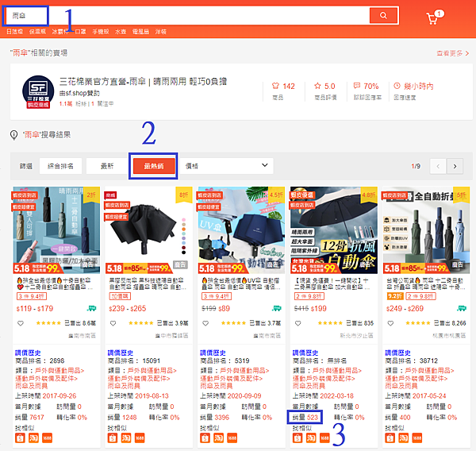Click in the search field containing 雨傘
The width and height of the screenshot is (476, 451).
(x=186, y=16)
